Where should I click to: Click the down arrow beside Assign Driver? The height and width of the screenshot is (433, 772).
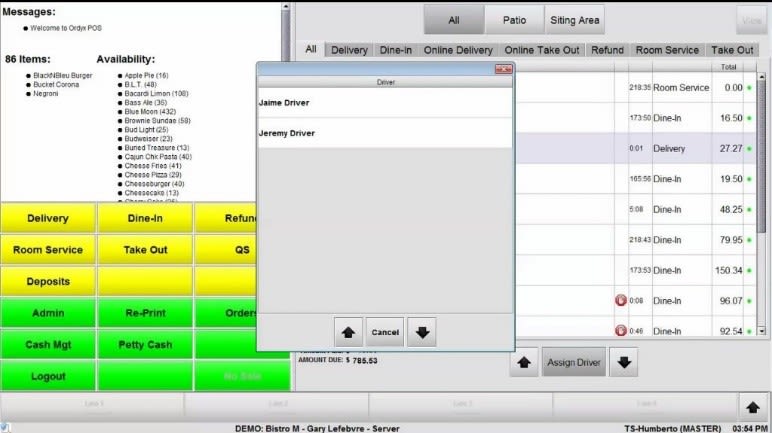tap(624, 363)
